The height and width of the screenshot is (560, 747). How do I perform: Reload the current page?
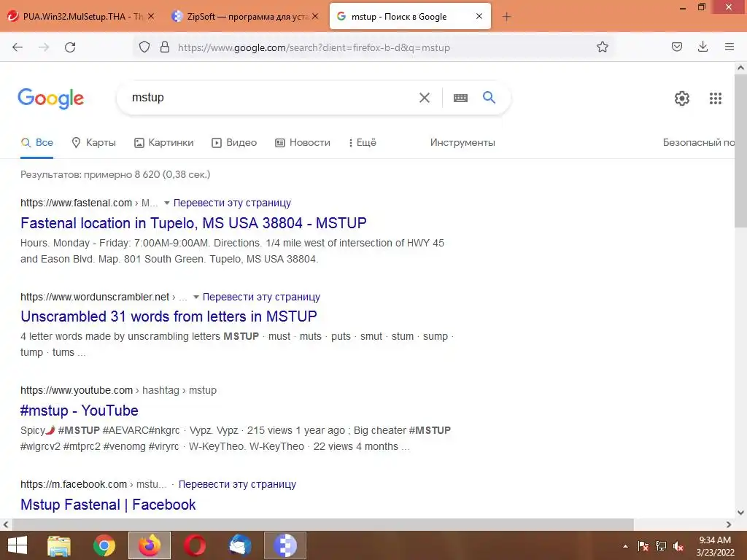(70, 47)
